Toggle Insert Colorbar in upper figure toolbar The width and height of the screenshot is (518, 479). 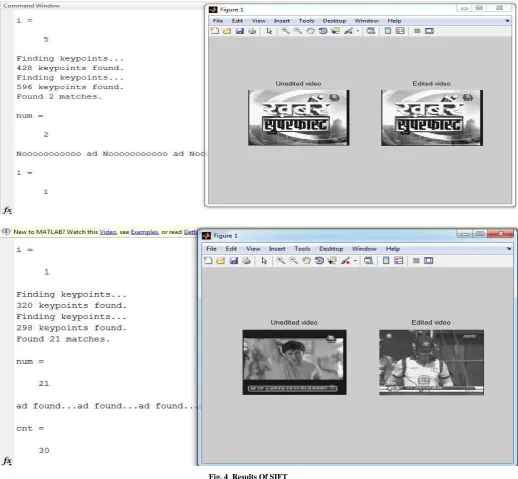click(x=388, y=31)
